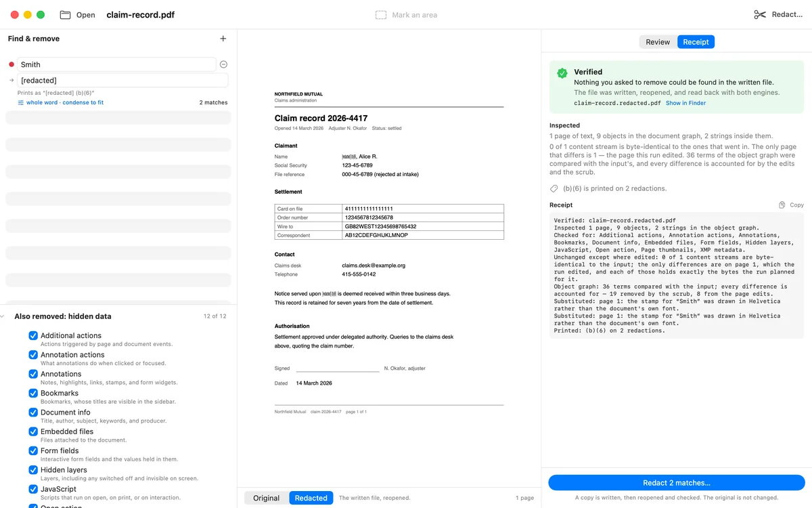Click the Redact... toolbar label
The height and width of the screenshot is (508, 812).
(787, 15)
